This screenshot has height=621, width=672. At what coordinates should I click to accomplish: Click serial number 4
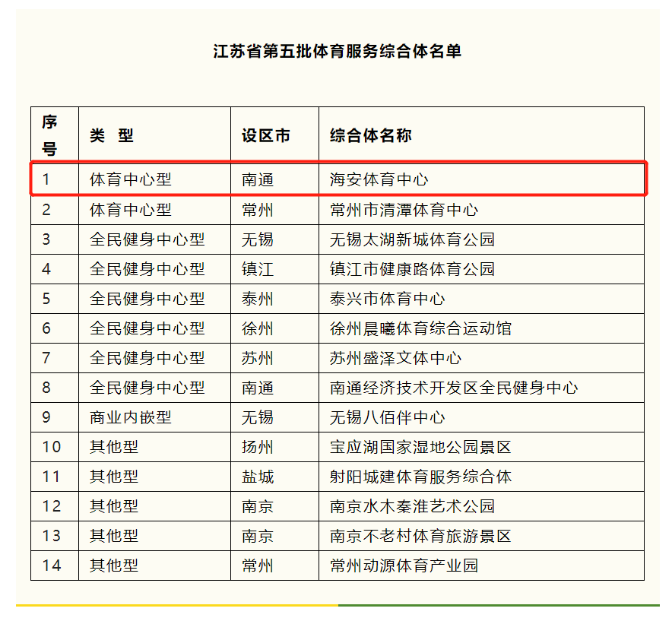tap(46, 269)
